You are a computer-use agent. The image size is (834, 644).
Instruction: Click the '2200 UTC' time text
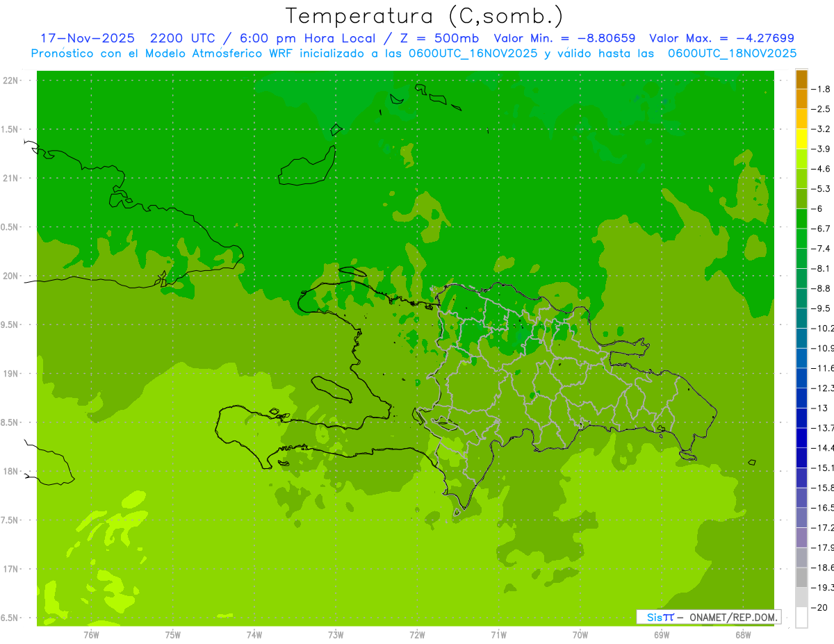[x=182, y=39]
